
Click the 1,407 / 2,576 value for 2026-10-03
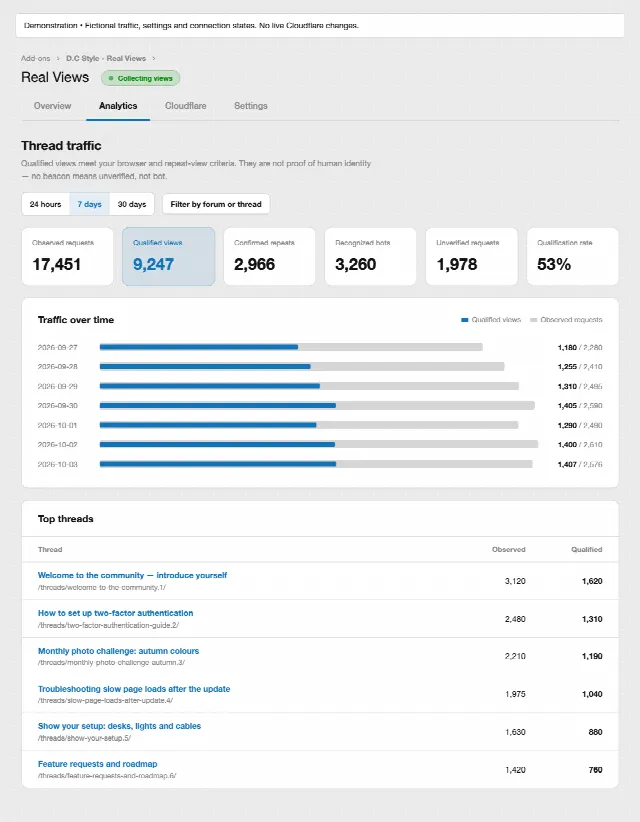click(x=580, y=464)
